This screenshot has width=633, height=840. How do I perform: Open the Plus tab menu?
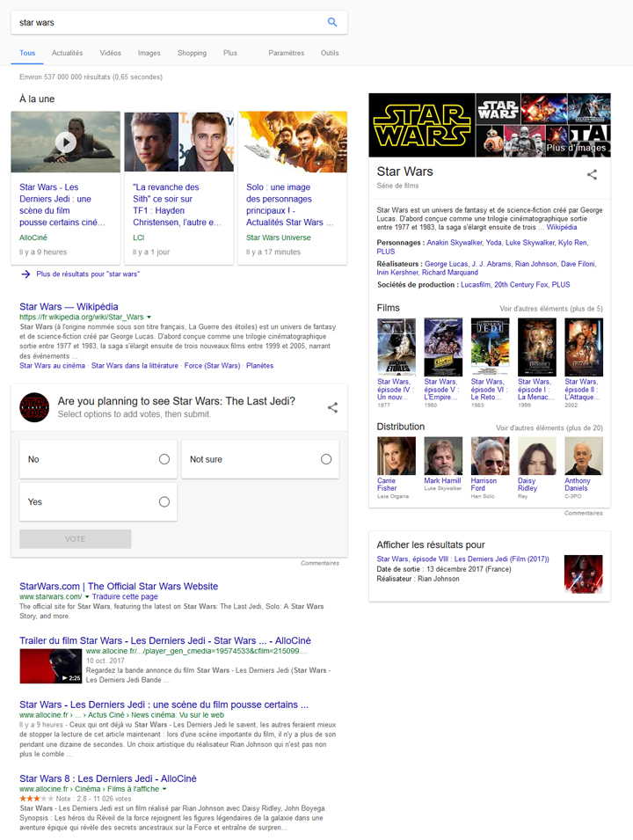(230, 53)
